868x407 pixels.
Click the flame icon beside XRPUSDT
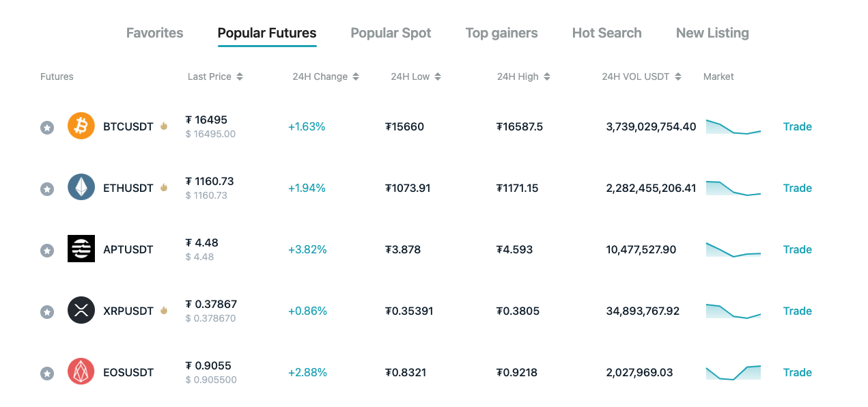[x=164, y=311]
